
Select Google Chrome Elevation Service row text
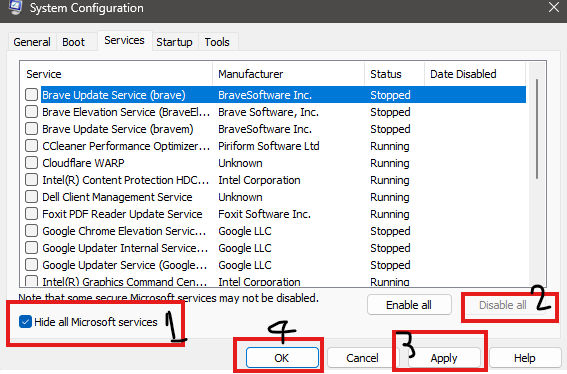tap(124, 231)
